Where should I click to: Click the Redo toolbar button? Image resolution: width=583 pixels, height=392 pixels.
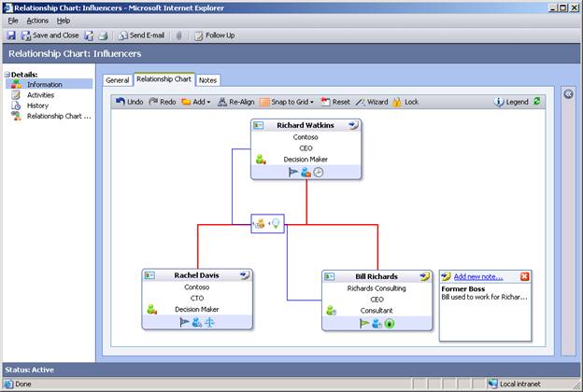(162, 102)
